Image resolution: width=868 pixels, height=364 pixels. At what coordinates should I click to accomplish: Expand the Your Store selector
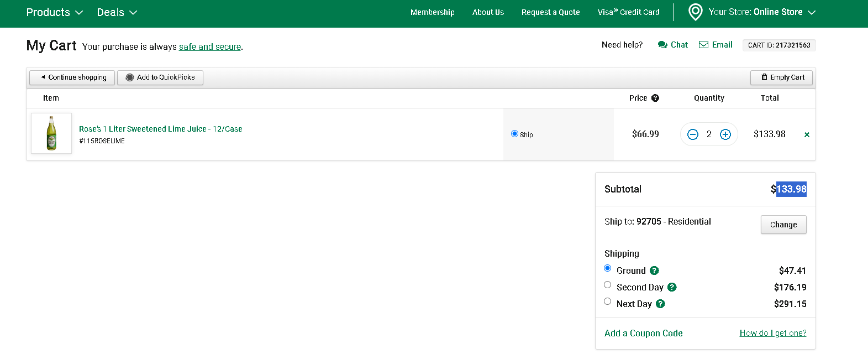(x=762, y=12)
